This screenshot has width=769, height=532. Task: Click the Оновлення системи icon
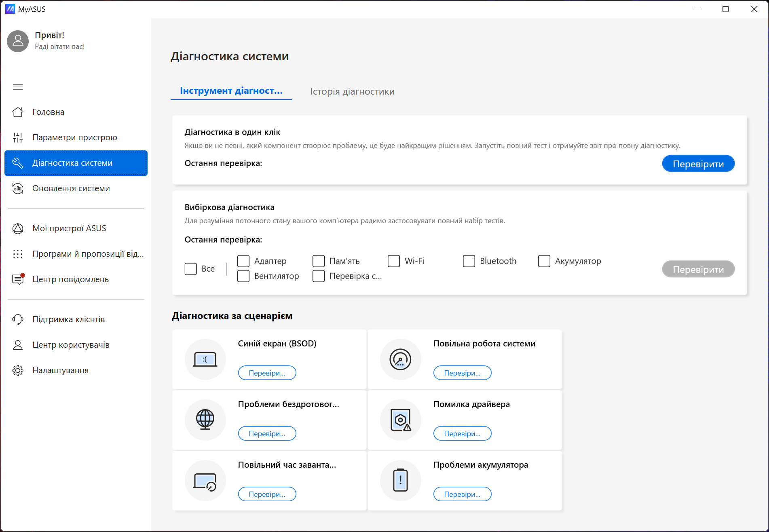18,188
